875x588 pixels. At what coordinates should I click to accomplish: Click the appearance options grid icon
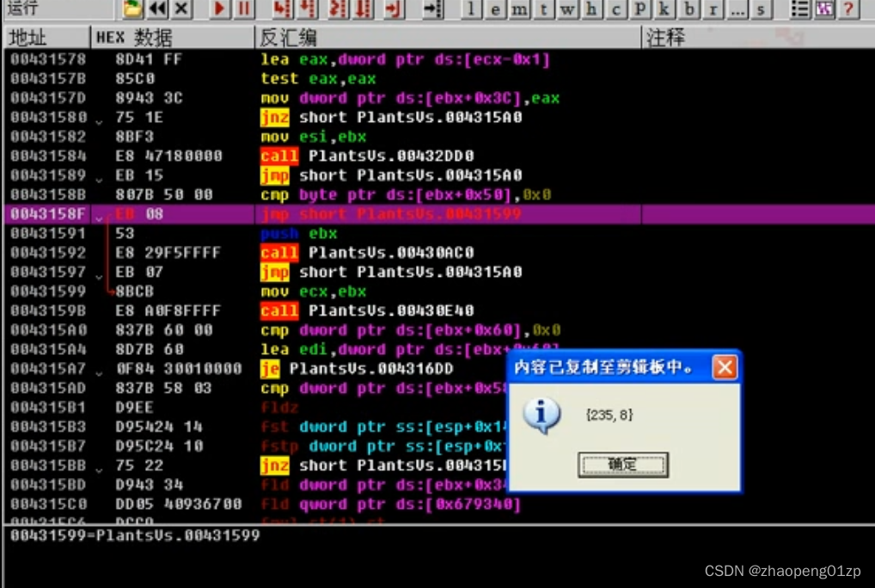tap(824, 9)
